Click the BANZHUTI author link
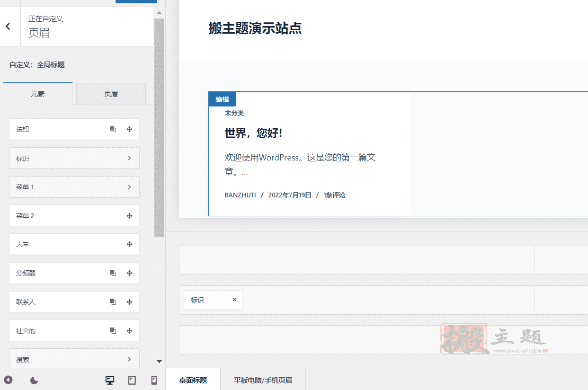The width and height of the screenshot is (588, 390). click(x=240, y=195)
